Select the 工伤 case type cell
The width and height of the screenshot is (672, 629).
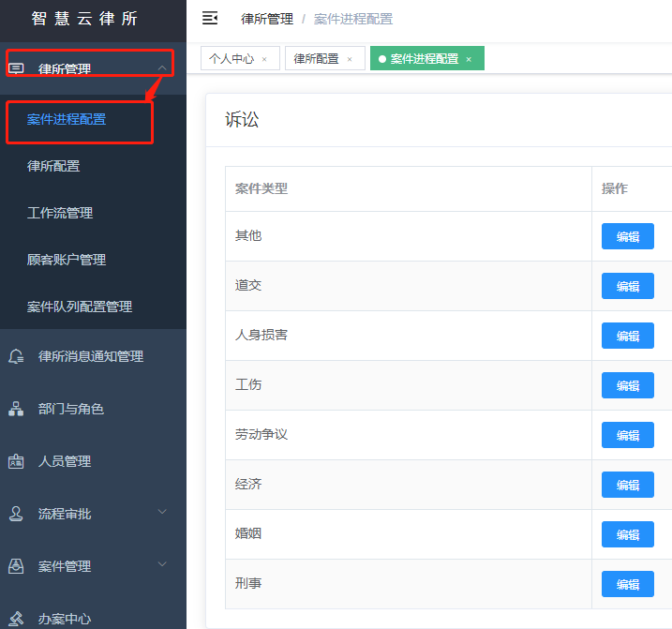pos(409,385)
